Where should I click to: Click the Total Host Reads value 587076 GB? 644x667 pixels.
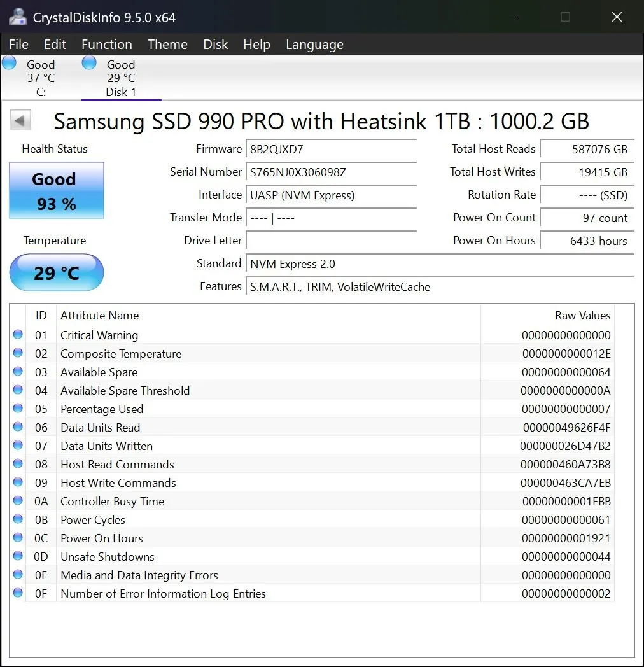point(587,150)
